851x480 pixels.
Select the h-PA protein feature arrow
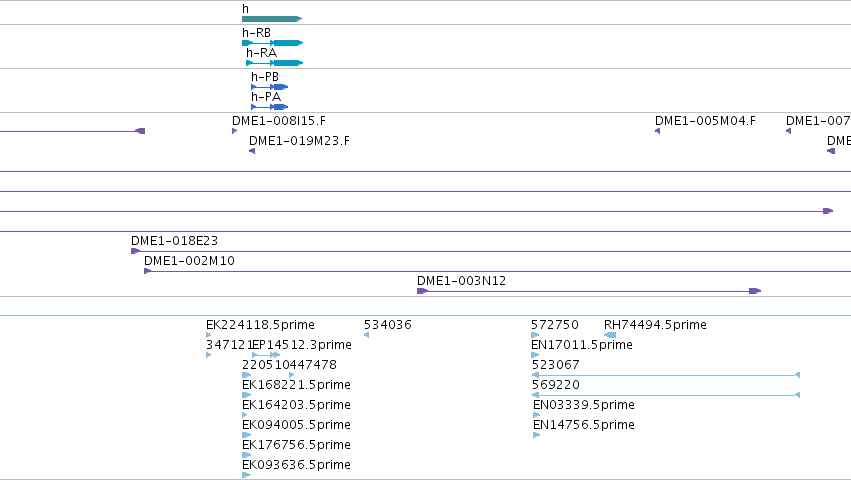pos(269,107)
